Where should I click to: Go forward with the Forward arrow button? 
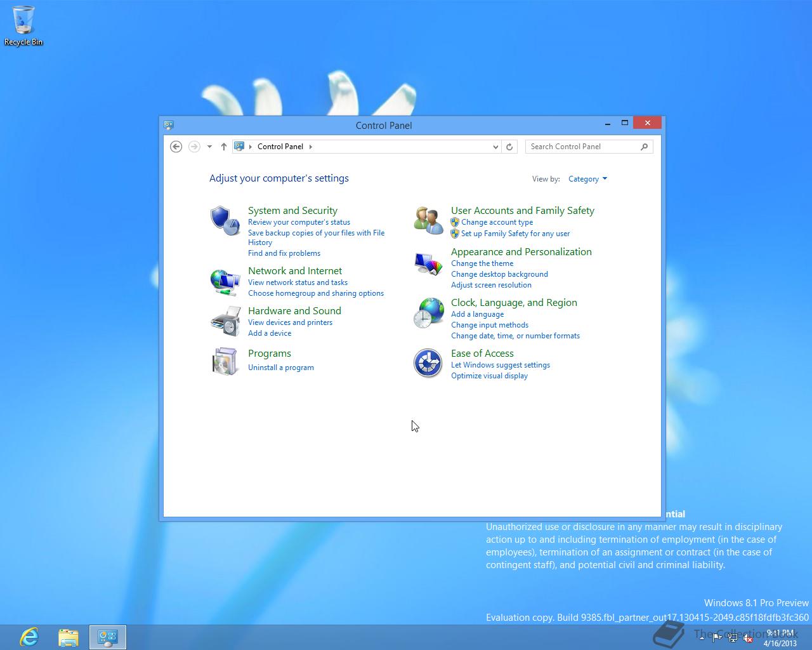pos(194,147)
